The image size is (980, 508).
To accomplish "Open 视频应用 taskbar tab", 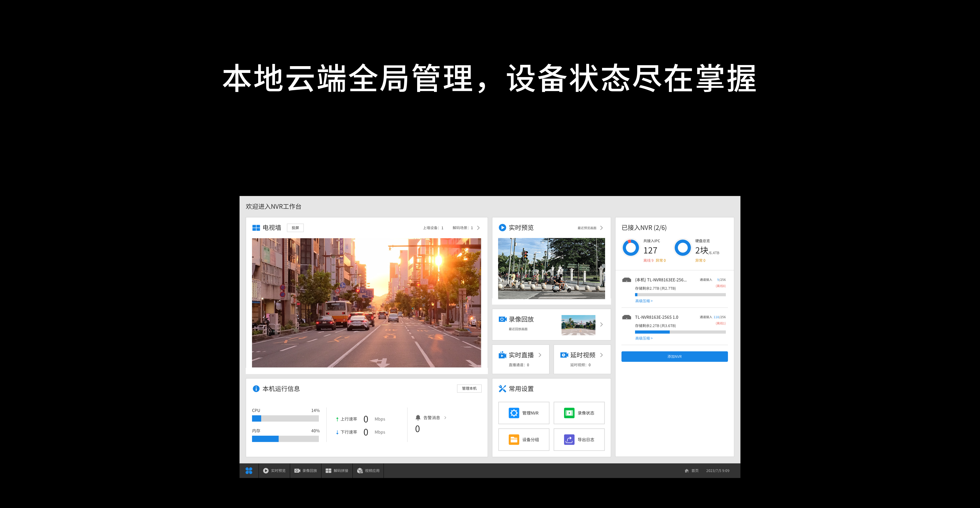I will click(x=368, y=471).
